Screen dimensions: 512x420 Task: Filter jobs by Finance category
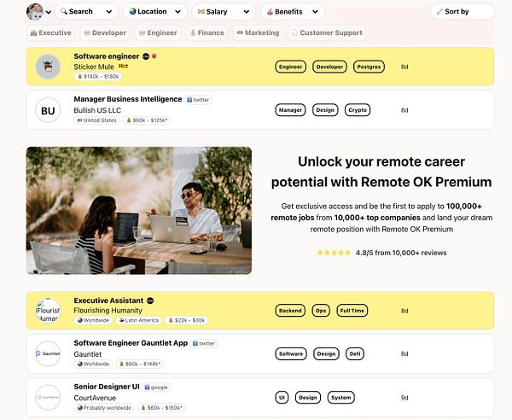click(207, 33)
